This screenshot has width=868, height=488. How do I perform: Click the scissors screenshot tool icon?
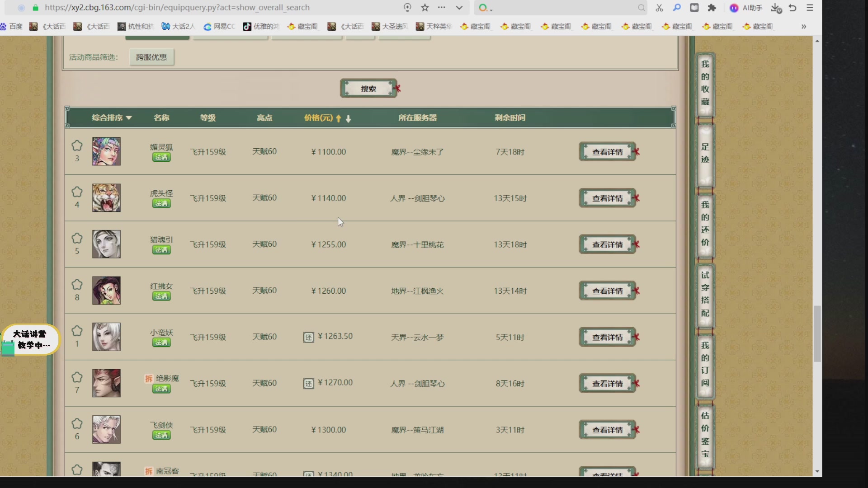[660, 8]
